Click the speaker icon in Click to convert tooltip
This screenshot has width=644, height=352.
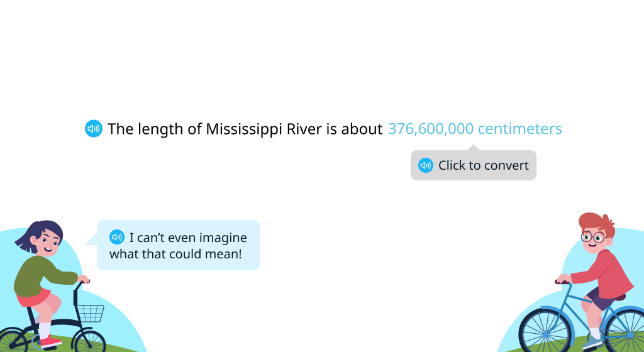pos(426,165)
